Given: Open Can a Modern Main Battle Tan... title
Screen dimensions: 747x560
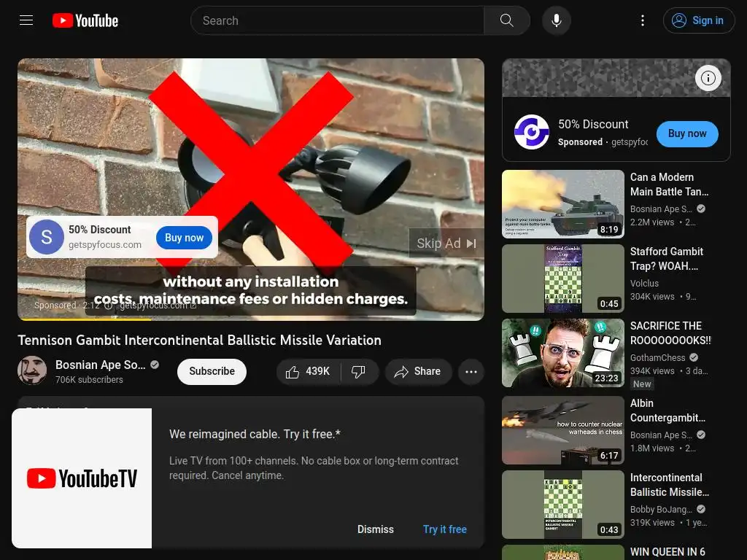Looking at the screenshot, I should click(670, 184).
